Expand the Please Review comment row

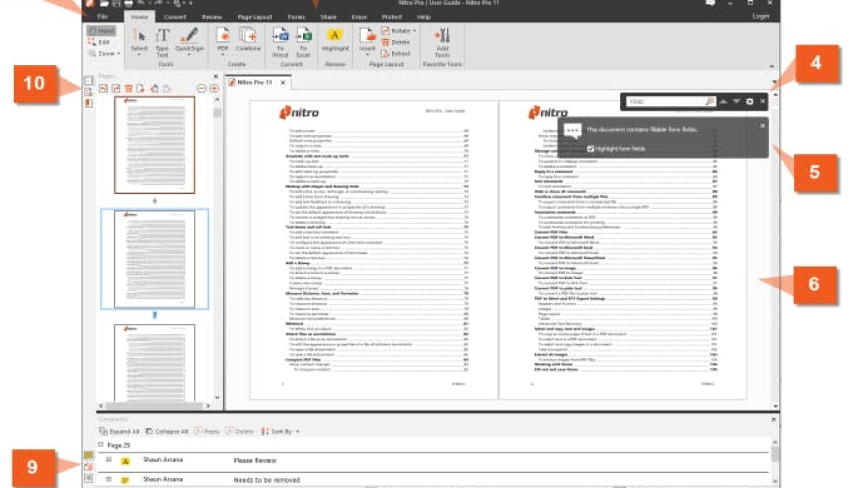[109, 460]
